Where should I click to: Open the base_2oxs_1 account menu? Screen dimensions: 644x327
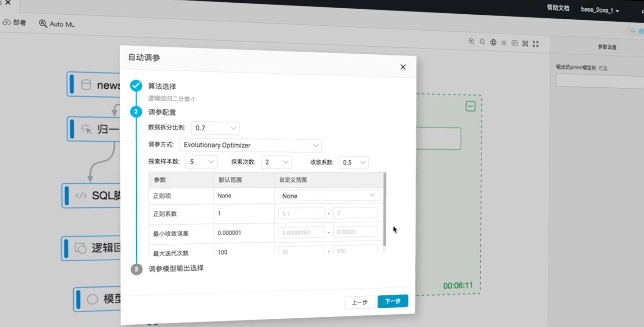pyautogui.click(x=600, y=10)
